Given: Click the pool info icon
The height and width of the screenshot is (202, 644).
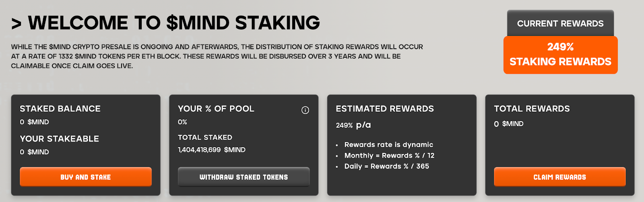Looking at the screenshot, I should (305, 110).
